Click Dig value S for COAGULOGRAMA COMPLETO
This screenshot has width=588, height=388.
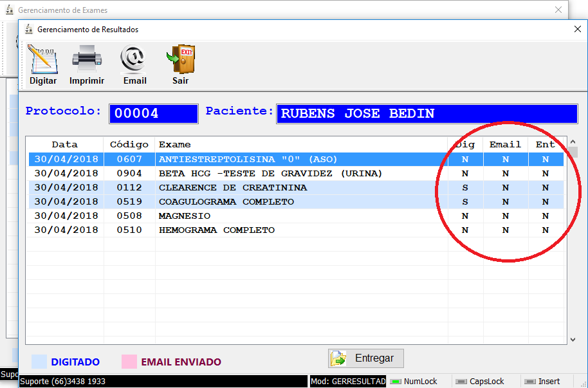[x=465, y=202]
